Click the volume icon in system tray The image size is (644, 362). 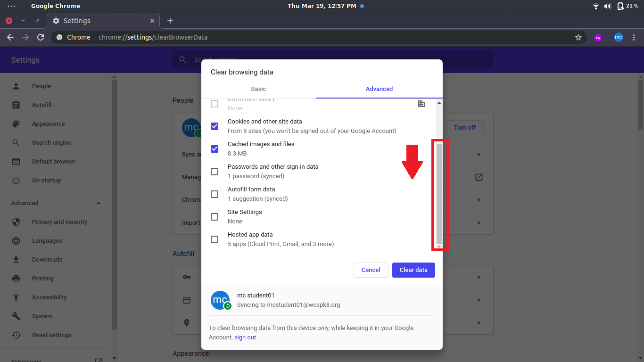(608, 6)
